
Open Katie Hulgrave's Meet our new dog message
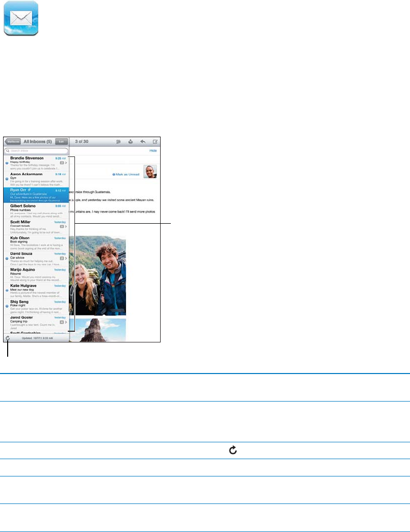pyautogui.click(x=36, y=291)
